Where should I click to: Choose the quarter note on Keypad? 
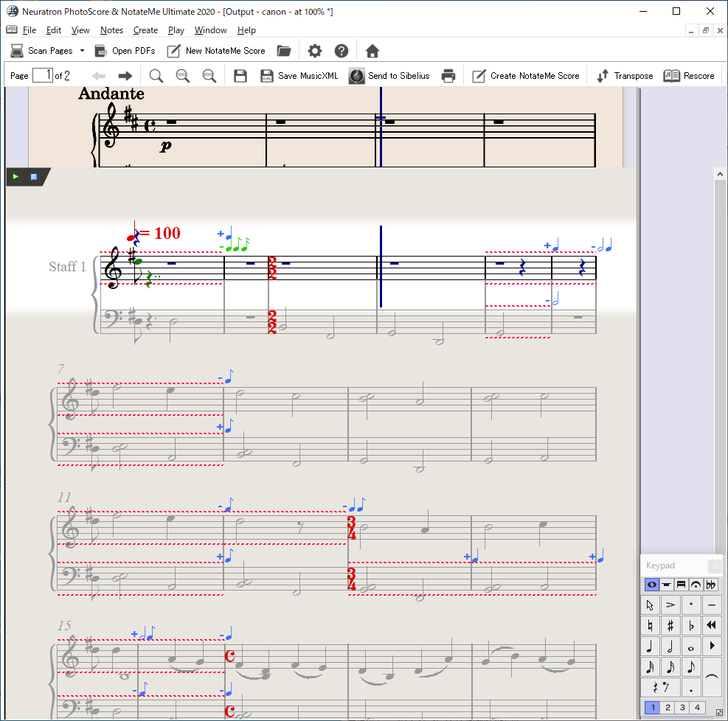pos(650,647)
